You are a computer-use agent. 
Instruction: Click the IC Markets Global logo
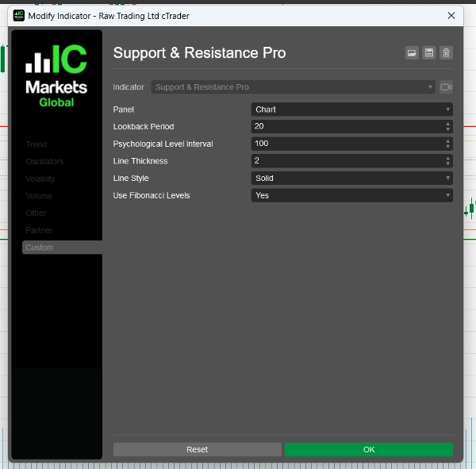pos(56,76)
